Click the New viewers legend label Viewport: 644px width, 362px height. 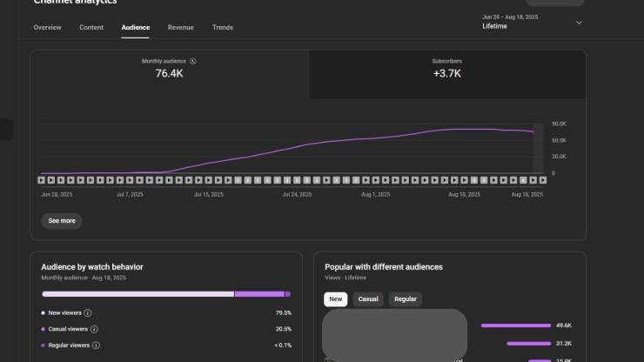[65, 313]
